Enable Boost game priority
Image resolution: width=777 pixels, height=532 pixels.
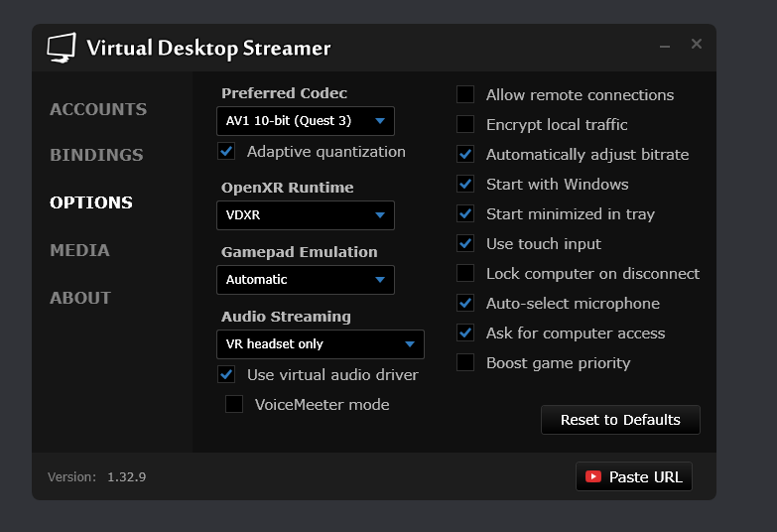(465, 362)
